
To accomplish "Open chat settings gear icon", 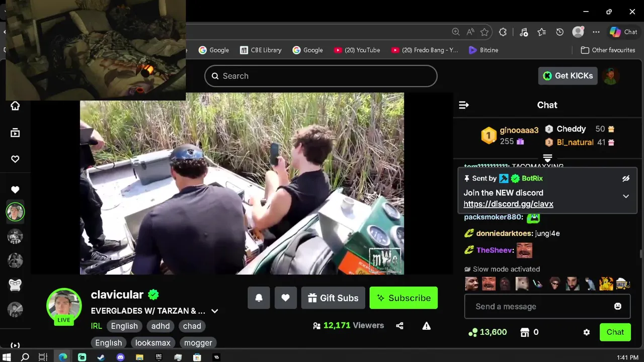I will (x=587, y=332).
